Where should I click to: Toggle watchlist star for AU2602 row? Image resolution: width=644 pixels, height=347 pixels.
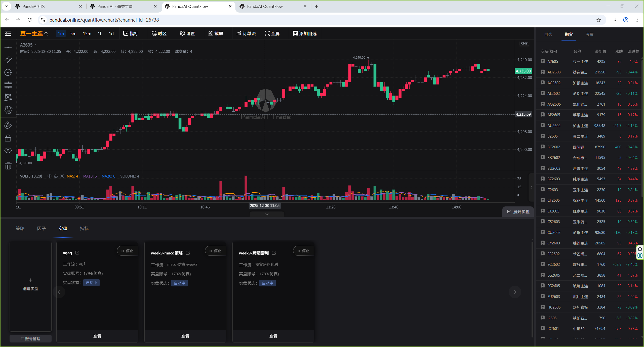coord(543,125)
